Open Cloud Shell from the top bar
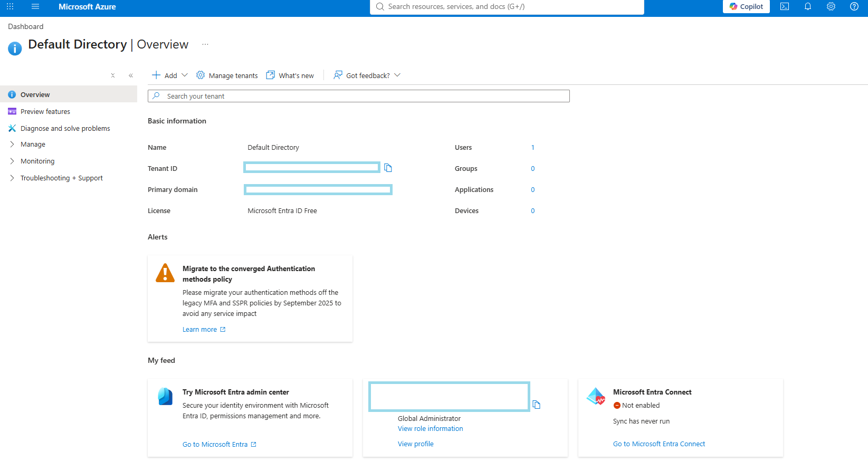 pyautogui.click(x=785, y=6)
